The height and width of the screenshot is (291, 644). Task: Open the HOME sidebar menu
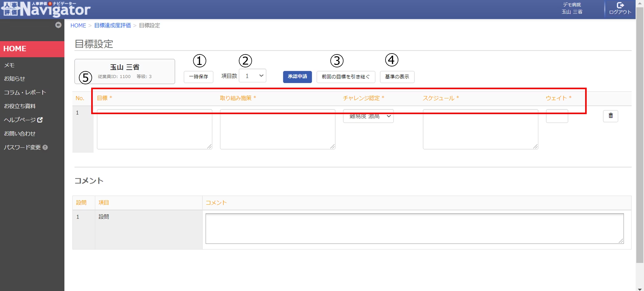32,49
